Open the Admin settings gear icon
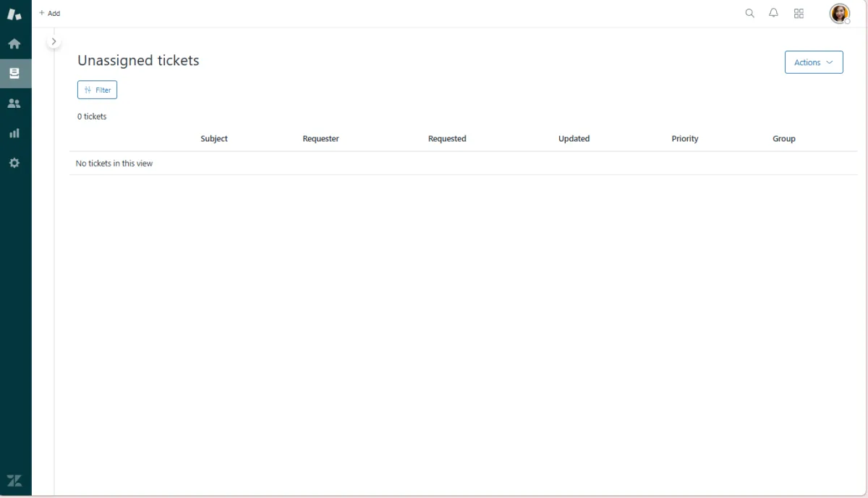This screenshot has height=498, width=868. [x=15, y=162]
